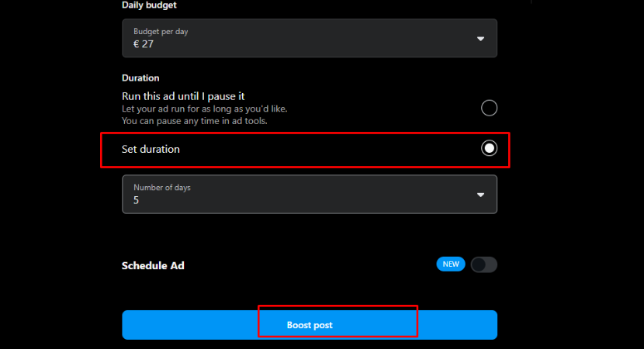Open the Budget per day dropdown arrow
Image resolution: width=644 pixels, height=349 pixels.
coord(480,39)
